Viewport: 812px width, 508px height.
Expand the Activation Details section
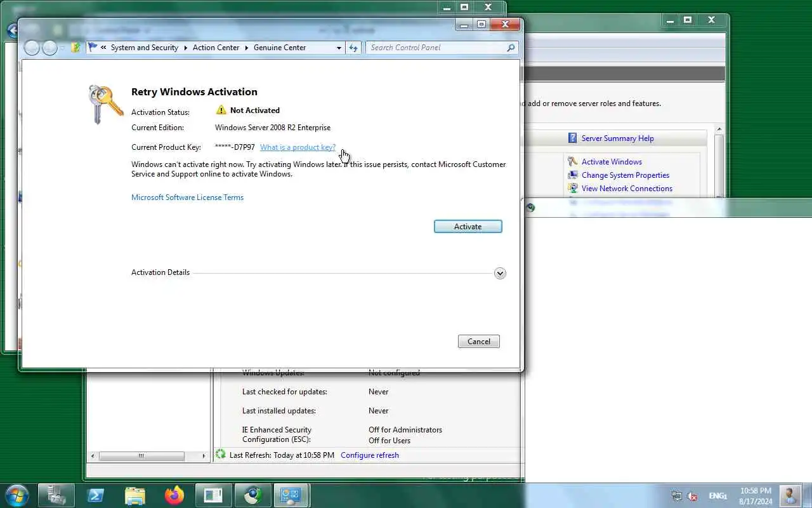(x=500, y=273)
